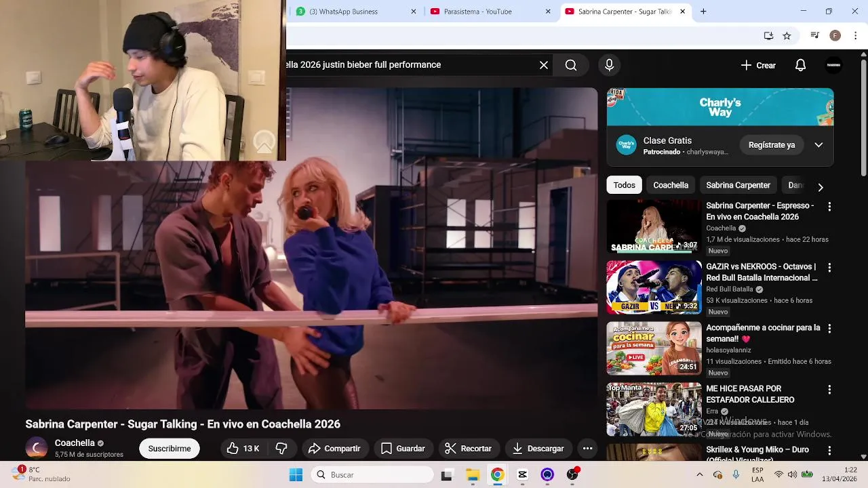Expand the Charly's Way ad options chevron

pos(818,145)
